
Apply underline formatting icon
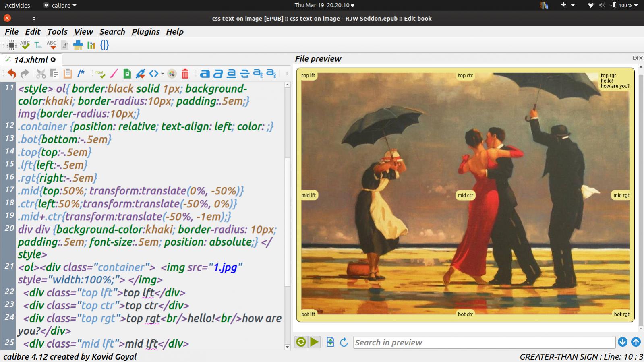coord(231,74)
